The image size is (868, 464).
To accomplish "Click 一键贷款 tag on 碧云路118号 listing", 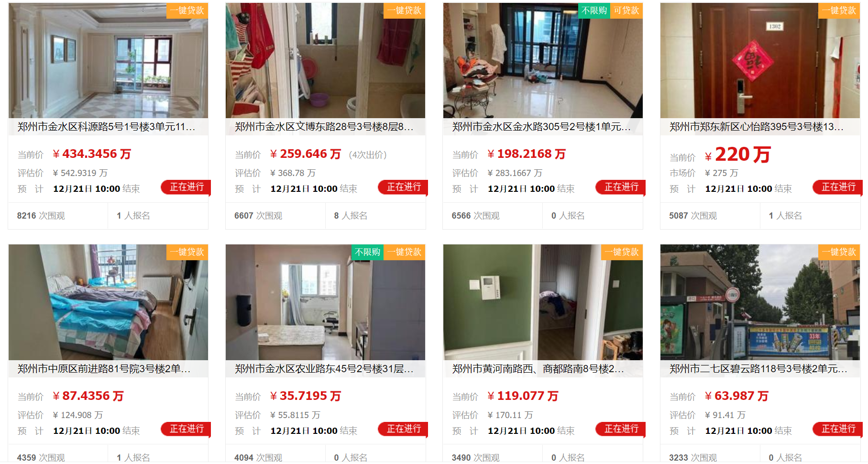I will click(x=839, y=252).
